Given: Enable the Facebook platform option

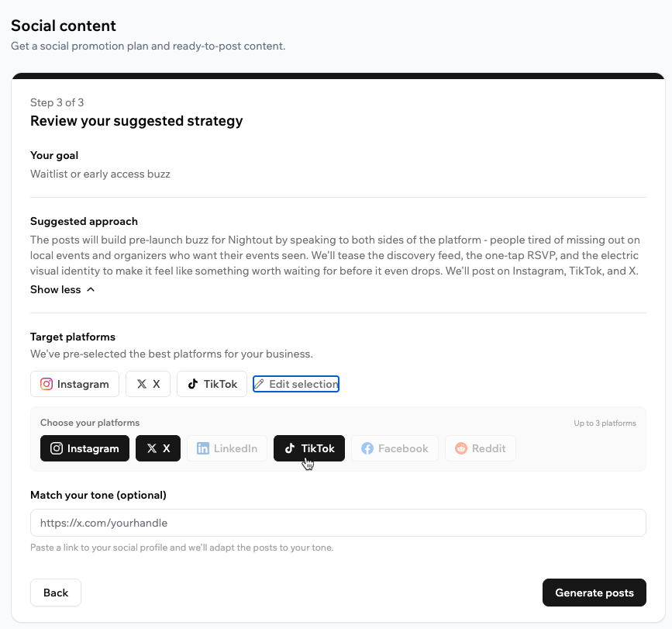Looking at the screenshot, I should pos(395,448).
